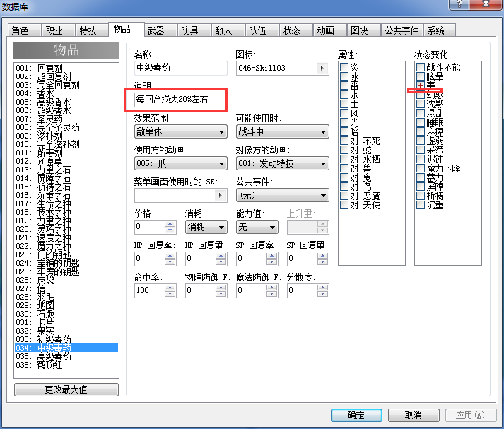This screenshot has width=504, height=429.
Task: Switch to the 敌人 tab
Action: pos(228,30)
